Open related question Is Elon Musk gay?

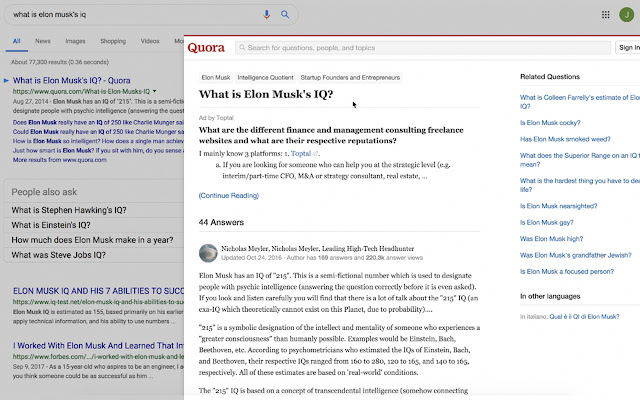click(547, 222)
